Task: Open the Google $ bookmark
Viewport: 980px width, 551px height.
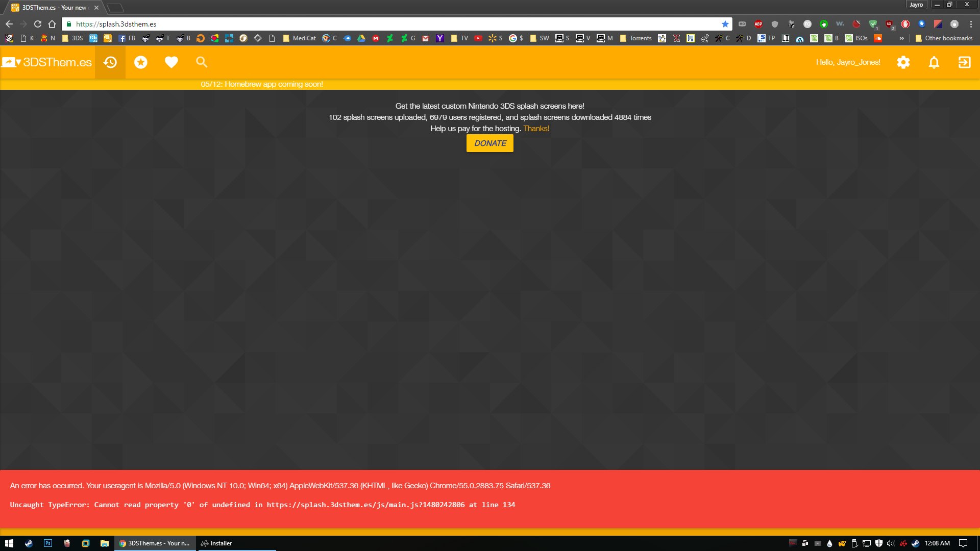Action: pos(516,38)
